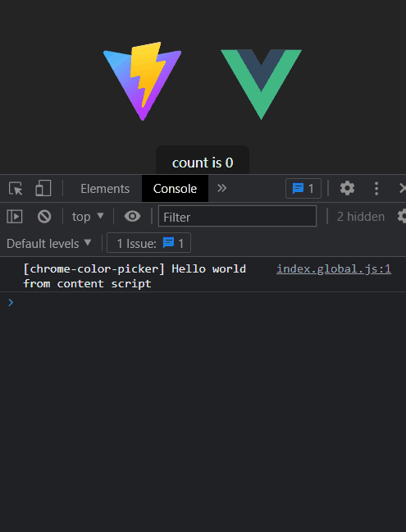406x532 pixels.
Task: Expand the Default levels dropdown
Action: pyautogui.click(x=48, y=244)
